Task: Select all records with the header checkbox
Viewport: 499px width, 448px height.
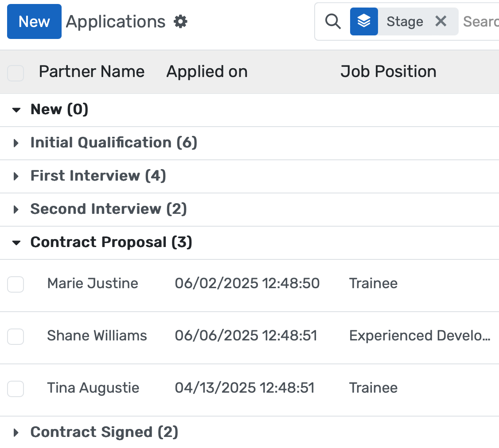Action: [x=16, y=73]
